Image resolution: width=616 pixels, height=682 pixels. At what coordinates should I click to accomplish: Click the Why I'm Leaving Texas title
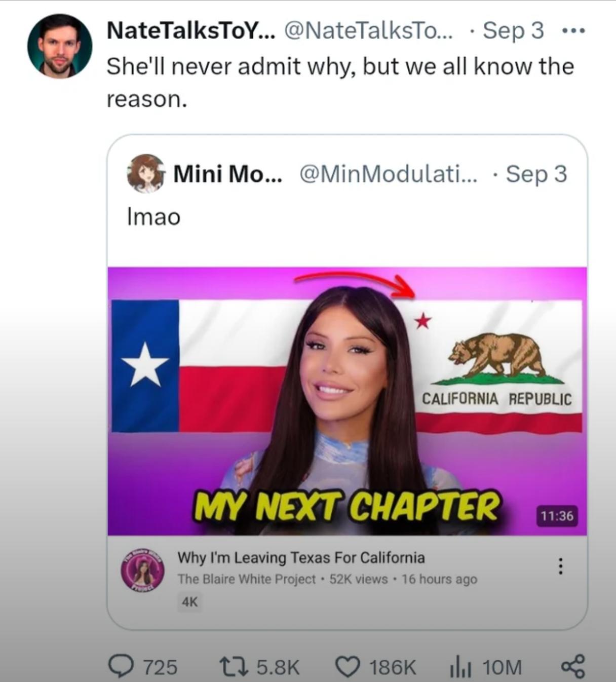(301, 558)
